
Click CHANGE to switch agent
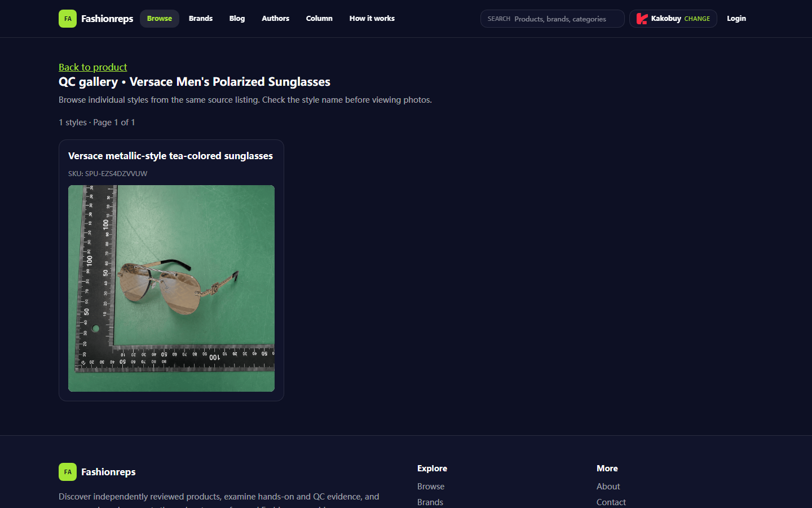(697, 19)
